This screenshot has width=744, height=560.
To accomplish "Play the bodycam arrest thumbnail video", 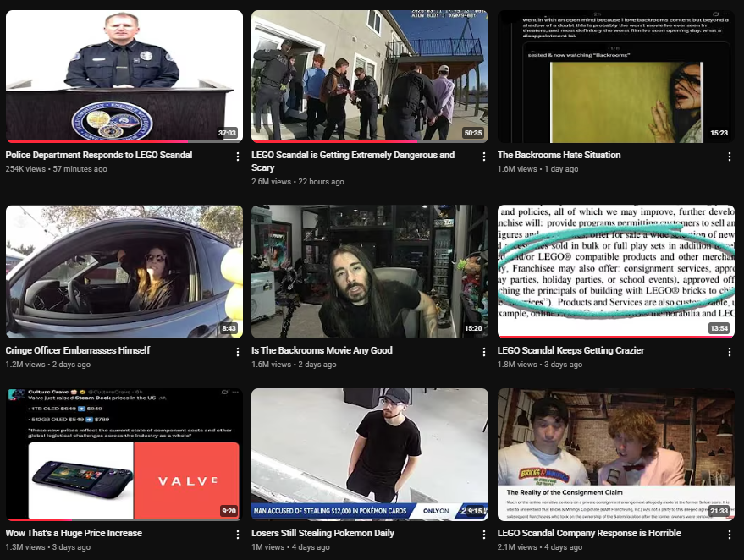I will (370, 76).
